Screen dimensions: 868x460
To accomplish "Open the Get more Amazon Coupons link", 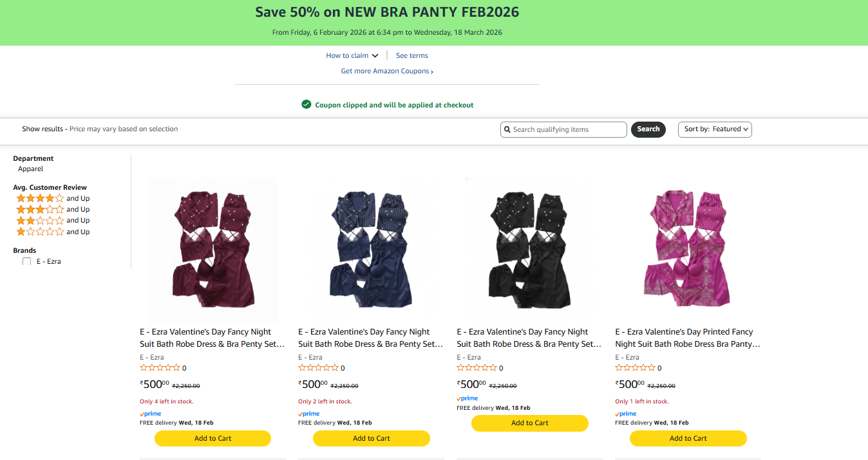I will pos(387,71).
